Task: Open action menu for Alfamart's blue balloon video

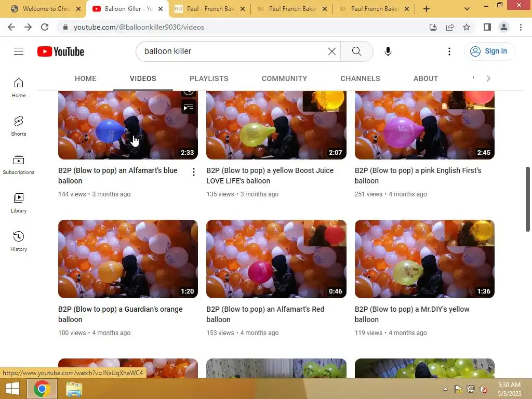Action: click(x=194, y=172)
